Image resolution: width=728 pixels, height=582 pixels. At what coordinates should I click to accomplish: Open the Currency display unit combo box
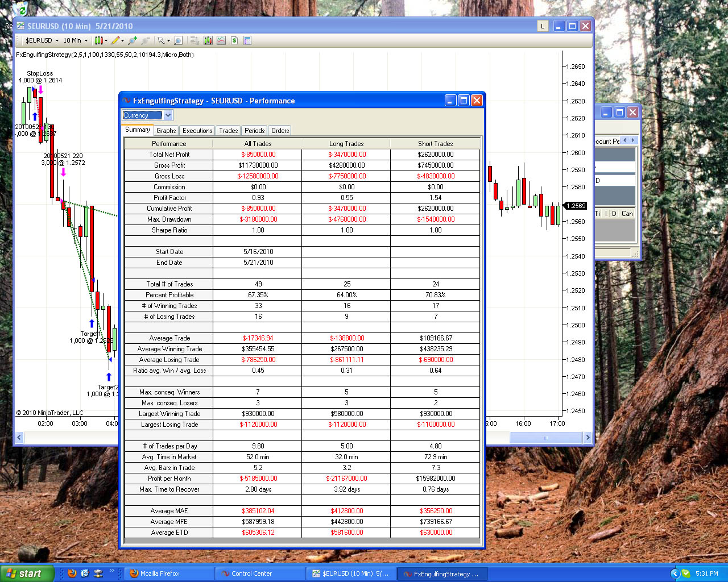click(x=147, y=115)
